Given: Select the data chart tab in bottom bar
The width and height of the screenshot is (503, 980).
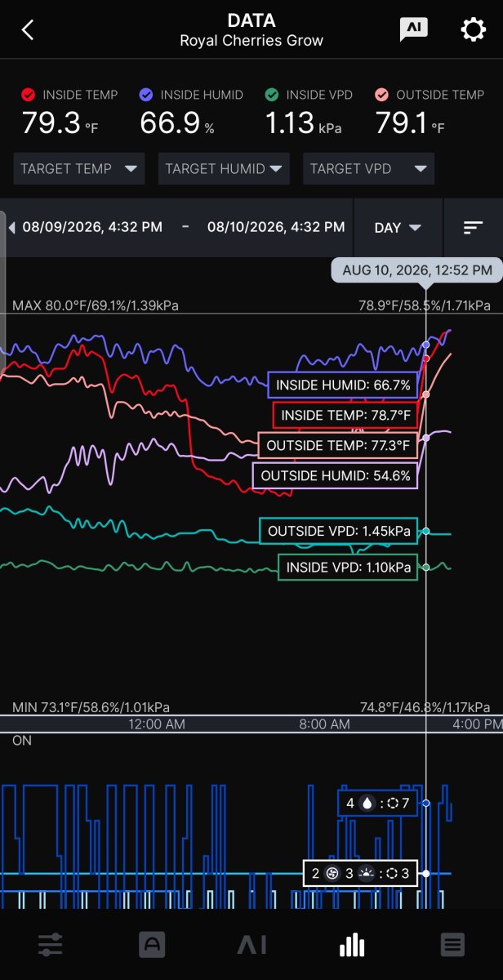Looking at the screenshot, I should (352, 946).
